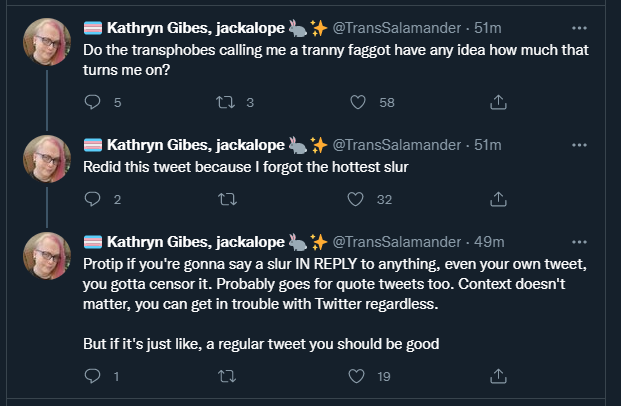Retweet the first tweet with 3 retweets
The height and width of the screenshot is (406, 621).
click(225, 102)
